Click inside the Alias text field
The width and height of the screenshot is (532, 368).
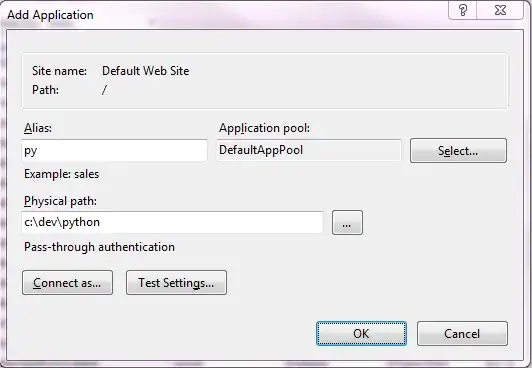click(x=114, y=150)
